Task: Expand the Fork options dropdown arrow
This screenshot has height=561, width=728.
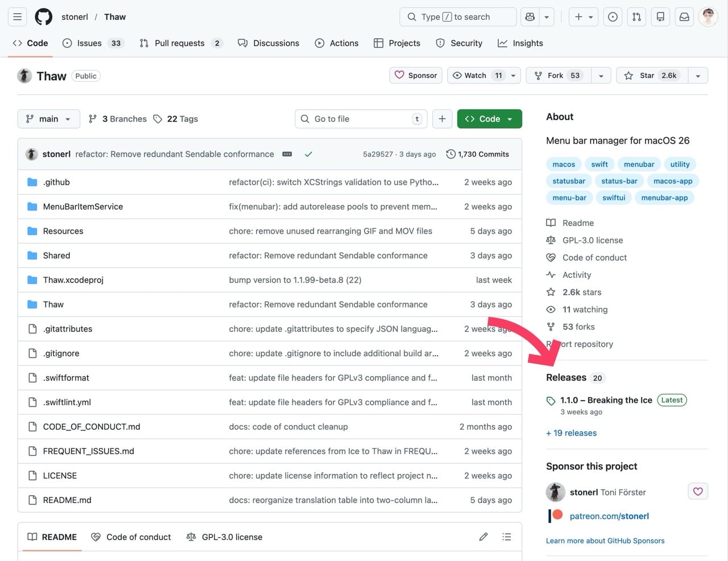Action: [601, 76]
